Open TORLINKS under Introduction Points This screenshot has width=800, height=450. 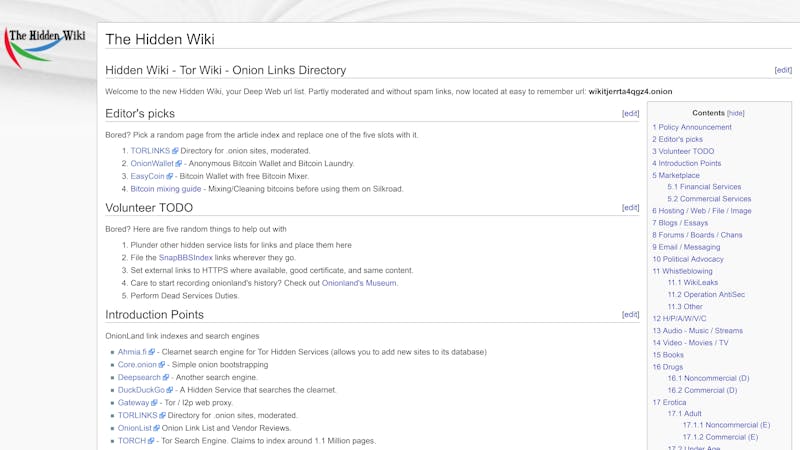pyautogui.click(x=138, y=415)
